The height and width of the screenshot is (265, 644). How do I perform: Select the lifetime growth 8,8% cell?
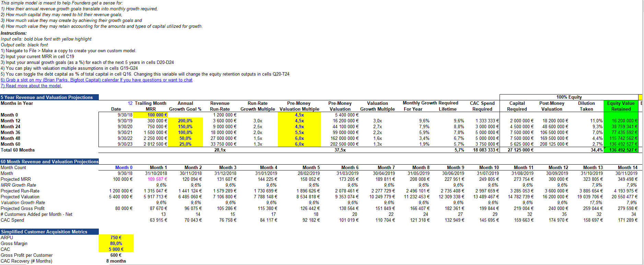[459, 126]
